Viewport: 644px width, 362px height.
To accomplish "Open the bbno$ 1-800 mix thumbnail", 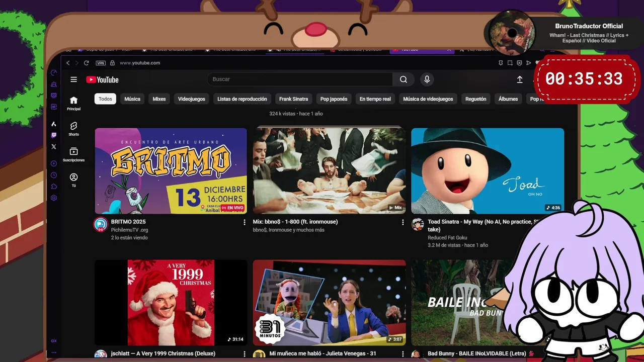I will (329, 171).
